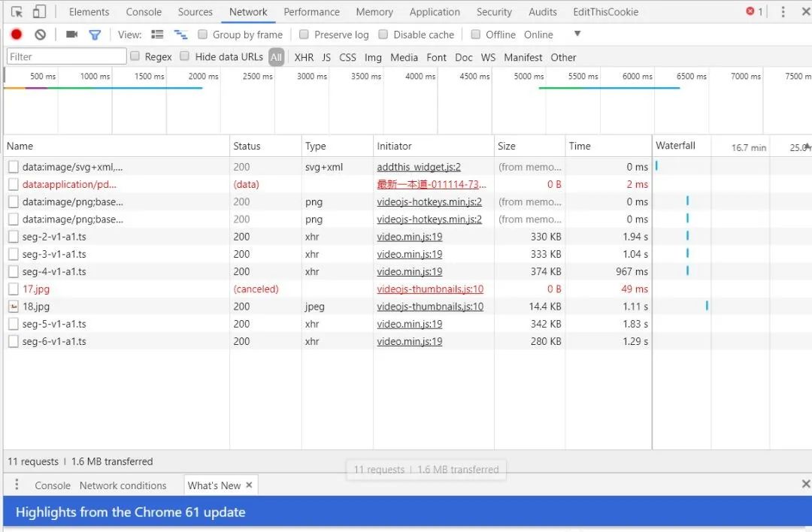Image resolution: width=812 pixels, height=532 pixels.
Task: Open the Audits tab
Action: (x=543, y=12)
